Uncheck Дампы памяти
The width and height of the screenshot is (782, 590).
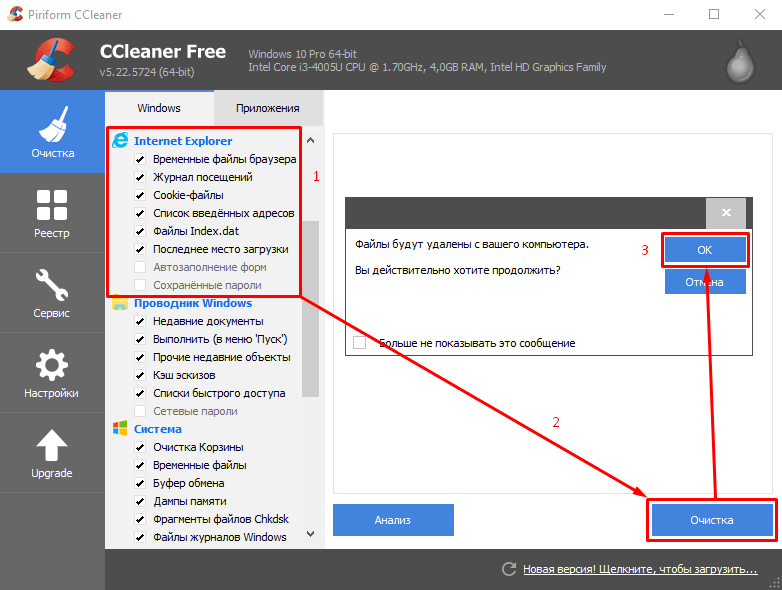point(140,501)
